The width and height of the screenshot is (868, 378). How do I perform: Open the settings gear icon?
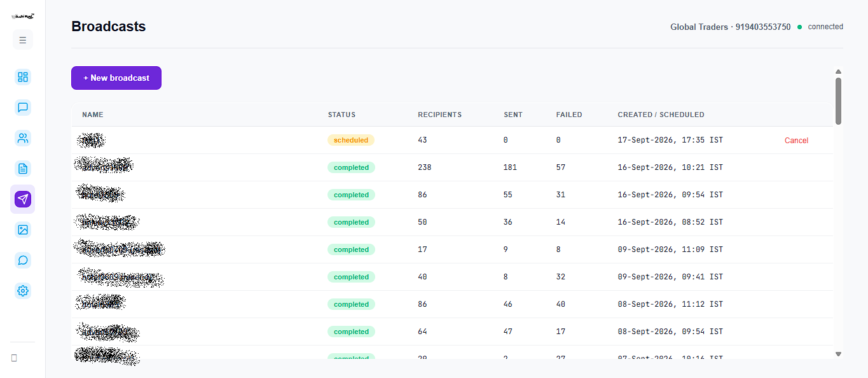pos(23,291)
